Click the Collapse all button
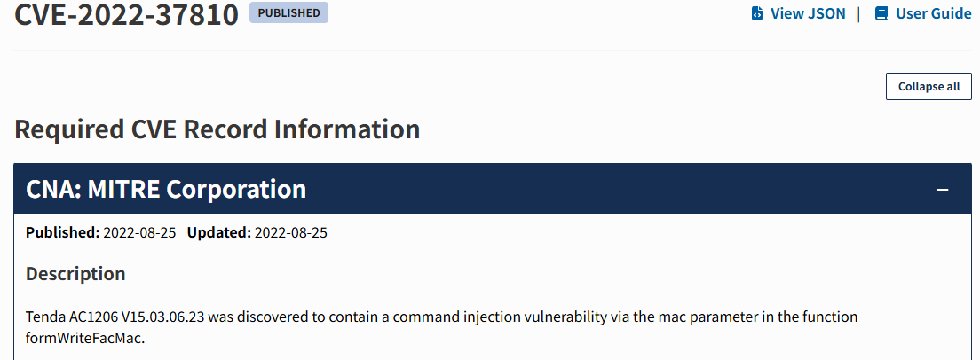Viewport: 980px width, 360px height. coord(929,87)
